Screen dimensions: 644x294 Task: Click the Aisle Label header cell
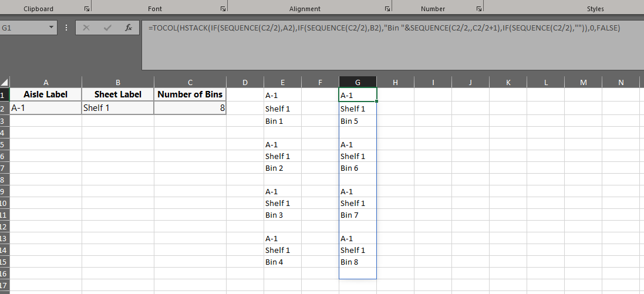click(x=46, y=94)
